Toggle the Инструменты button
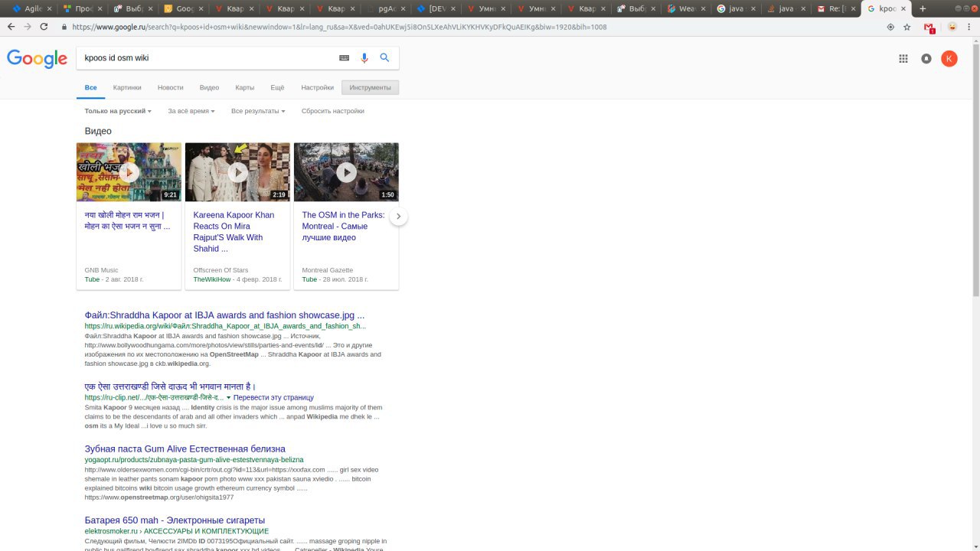This screenshot has height=551, width=980. pos(370,87)
